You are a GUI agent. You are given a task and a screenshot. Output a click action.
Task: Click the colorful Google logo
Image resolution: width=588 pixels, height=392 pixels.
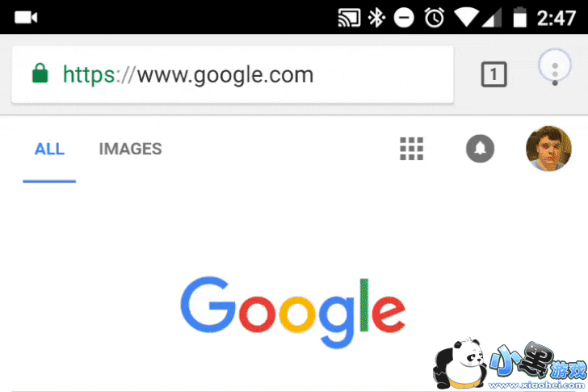tap(292, 312)
